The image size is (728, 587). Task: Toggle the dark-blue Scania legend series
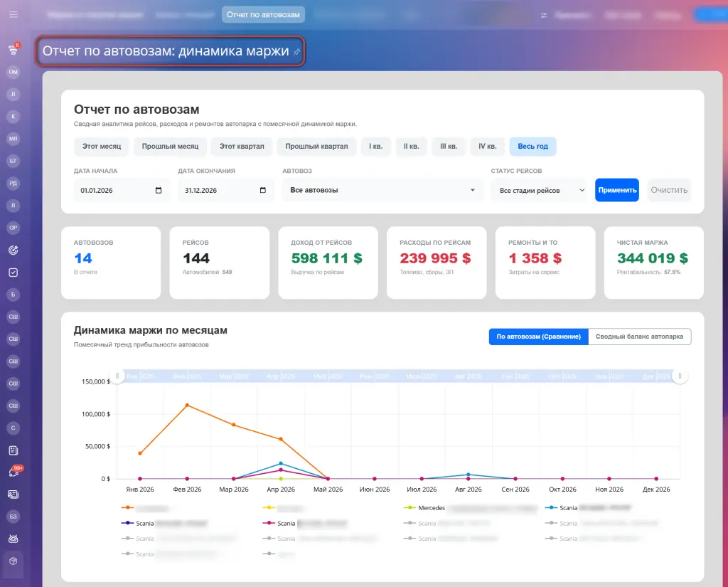pos(164,524)
